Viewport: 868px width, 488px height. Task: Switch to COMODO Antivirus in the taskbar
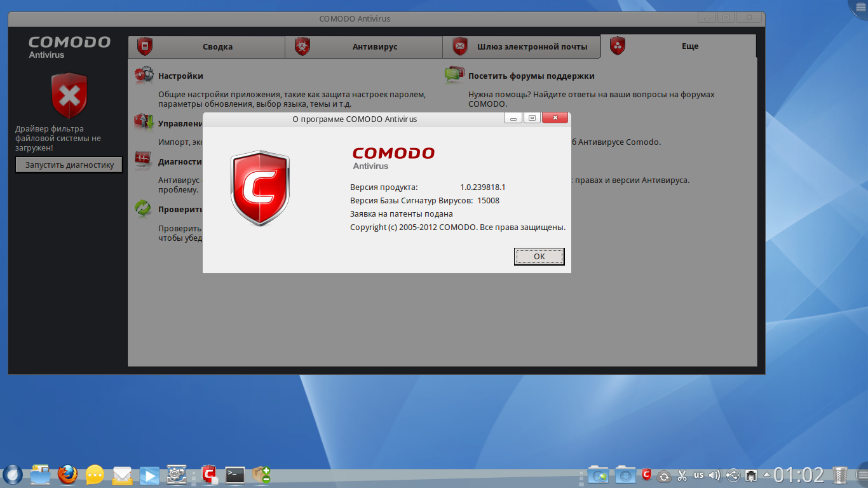coord(208,474)
